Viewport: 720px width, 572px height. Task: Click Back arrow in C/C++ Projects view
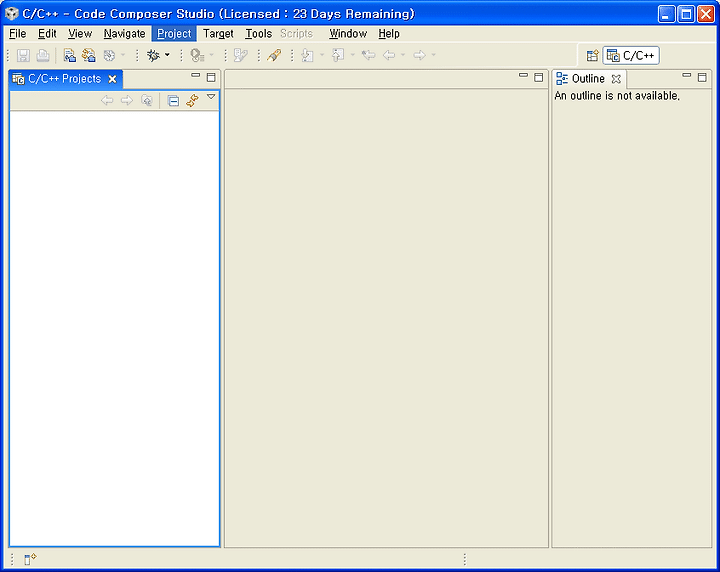tap(107, 101)
